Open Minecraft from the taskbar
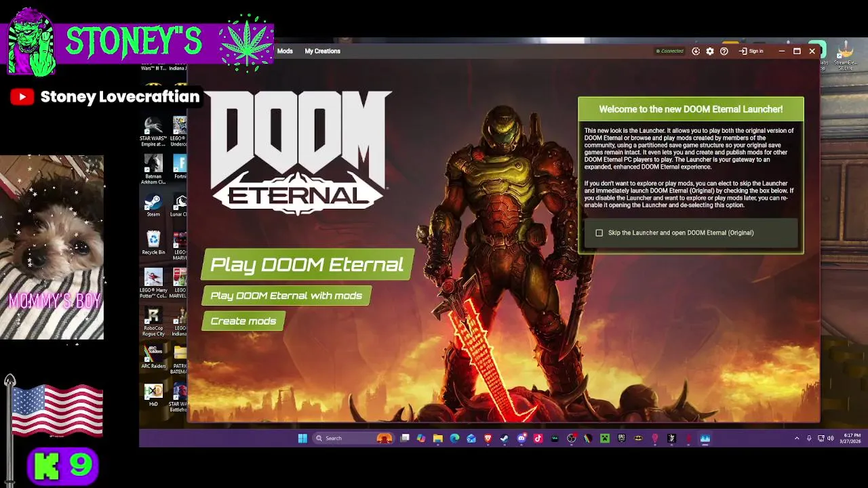Screen dimensions: 868x488 pos(605,439)
